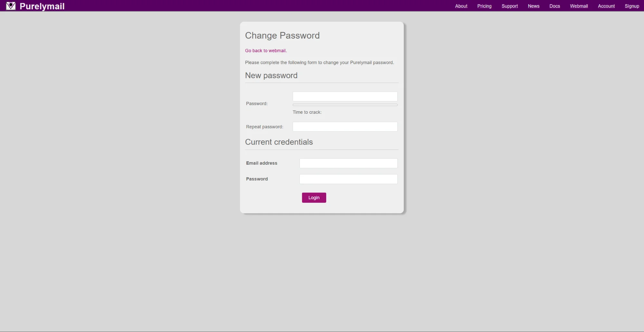
Task: Click the 'New password' section heading
Action: click(271, 75)
